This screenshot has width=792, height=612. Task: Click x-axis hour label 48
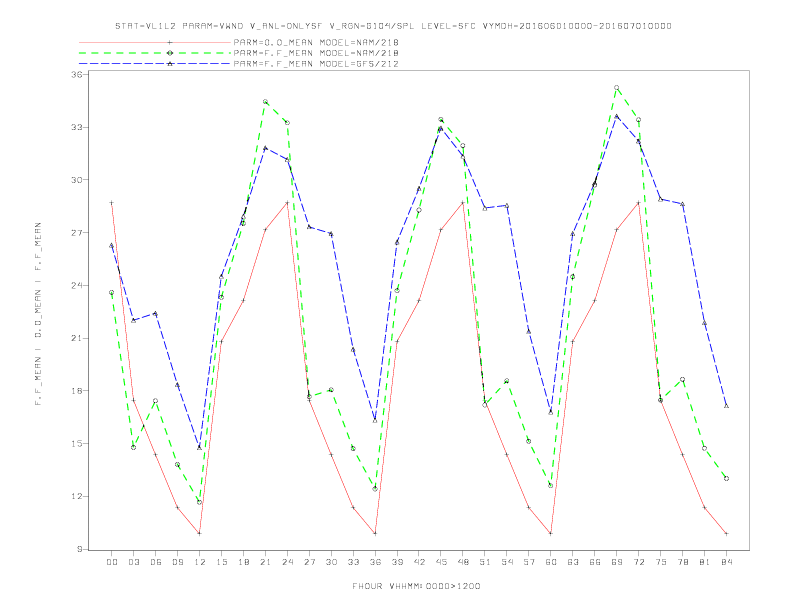click(x=463, y=562)
